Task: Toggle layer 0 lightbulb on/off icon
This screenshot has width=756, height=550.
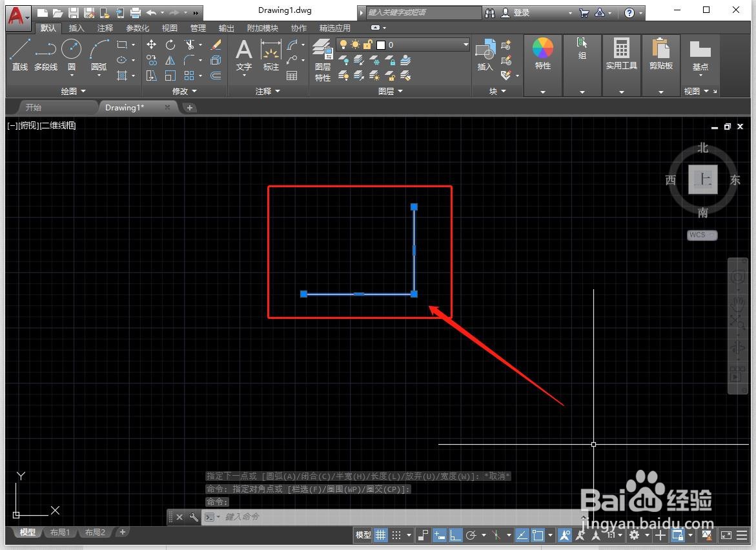Action: (x=343, y=45)
